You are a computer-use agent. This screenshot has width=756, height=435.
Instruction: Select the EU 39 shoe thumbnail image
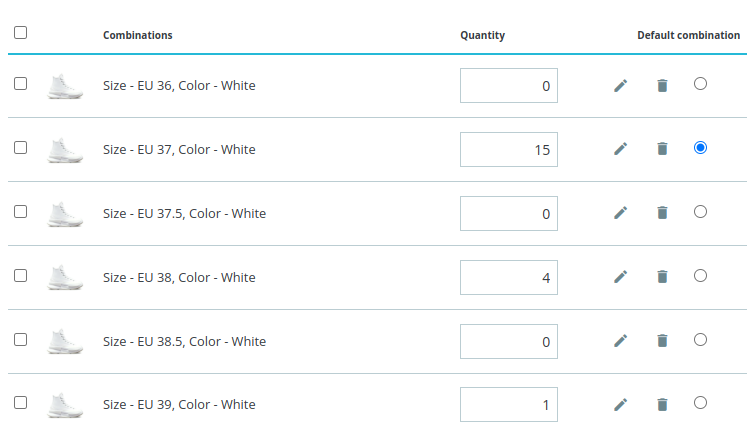[65, 405]
